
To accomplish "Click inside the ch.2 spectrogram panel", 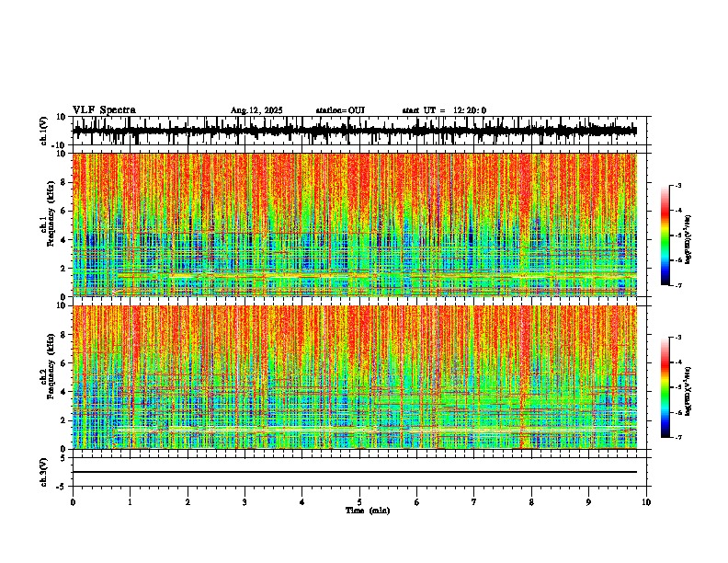I will tap(355, 377).
